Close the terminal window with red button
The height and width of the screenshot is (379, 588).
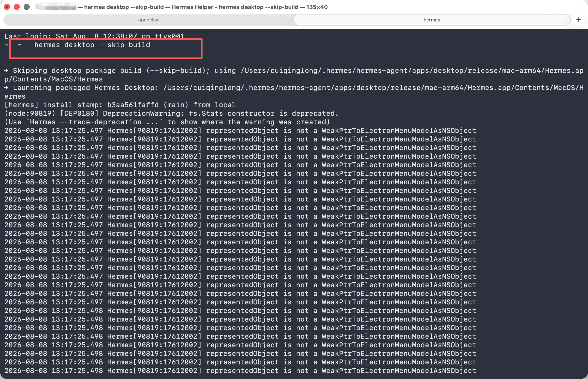point(7,7)
